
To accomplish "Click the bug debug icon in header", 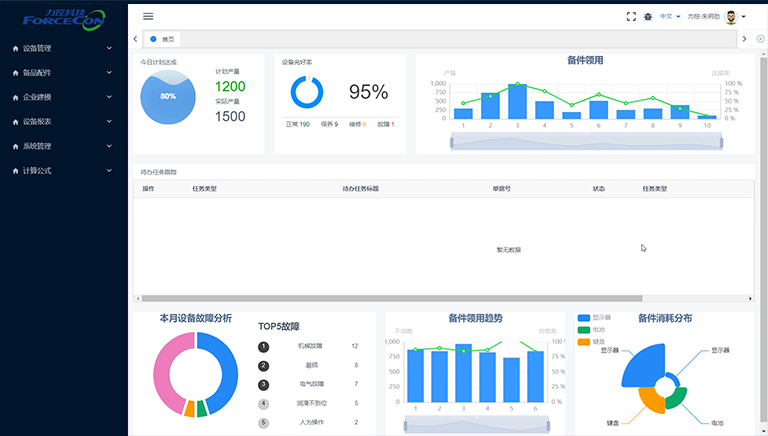I will [x=648, y=17].
